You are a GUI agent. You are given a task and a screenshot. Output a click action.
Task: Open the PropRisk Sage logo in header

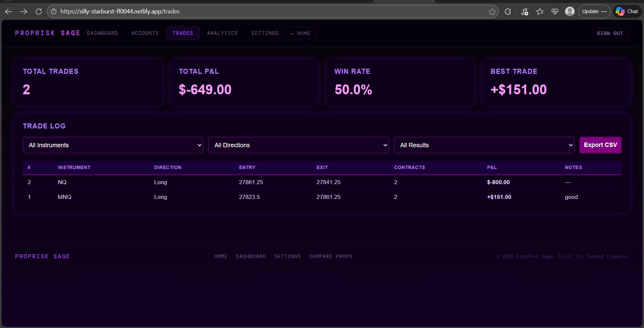click(x=48, y=33)
